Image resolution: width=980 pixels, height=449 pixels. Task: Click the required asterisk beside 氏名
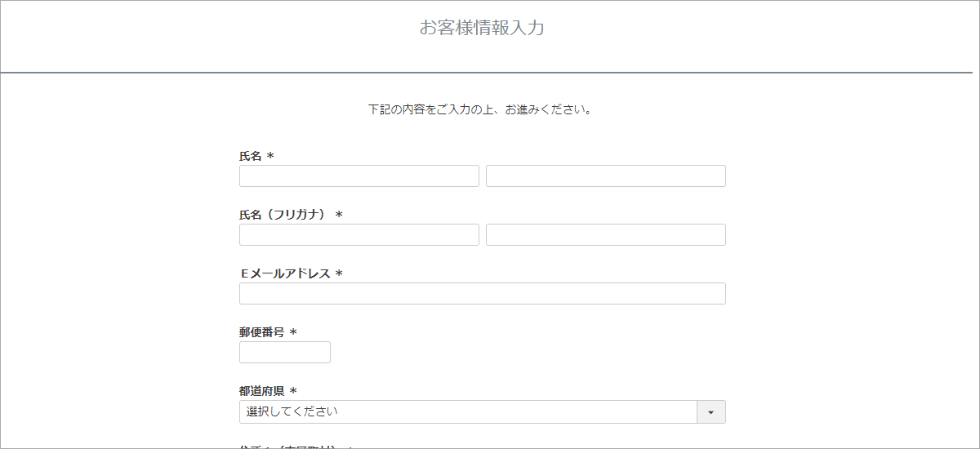[270, 157]
